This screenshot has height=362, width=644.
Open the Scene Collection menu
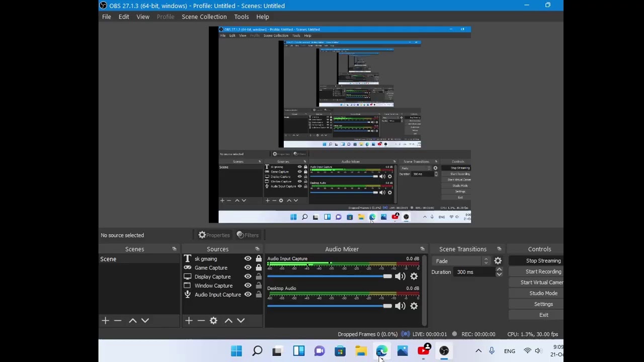[x=204, y=17]
